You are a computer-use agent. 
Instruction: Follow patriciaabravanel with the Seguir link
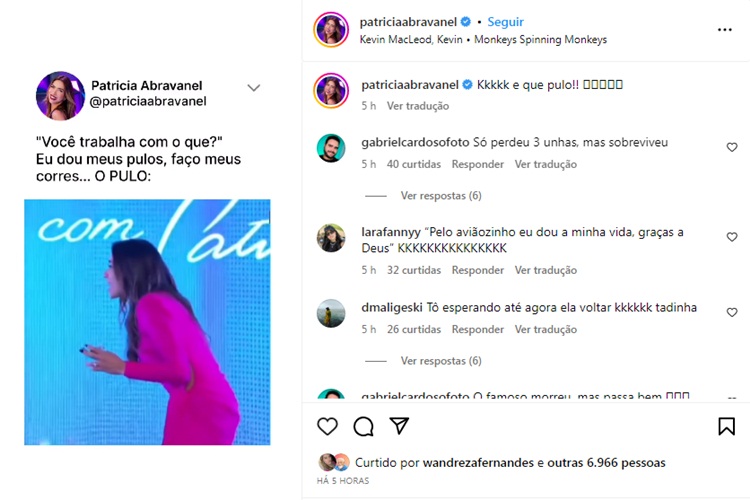505,22
